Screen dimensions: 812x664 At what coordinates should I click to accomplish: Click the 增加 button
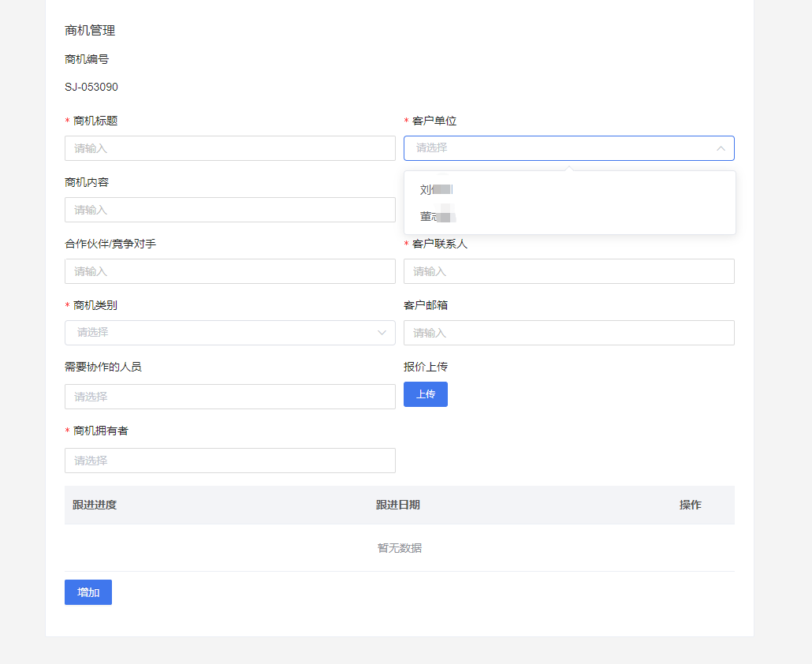tap(88, 592)
